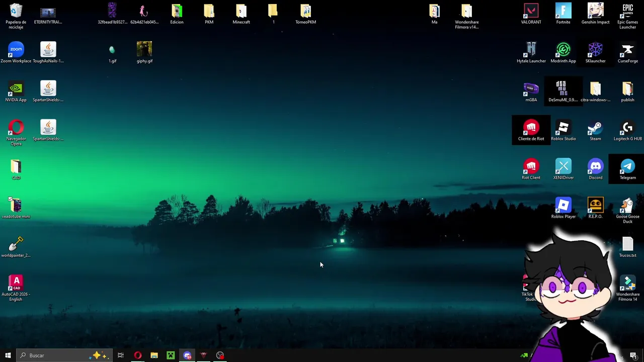Open the GAD folder on desktop
The height and width of the screenshot is (362, 644).
click(x=16, y=169)
